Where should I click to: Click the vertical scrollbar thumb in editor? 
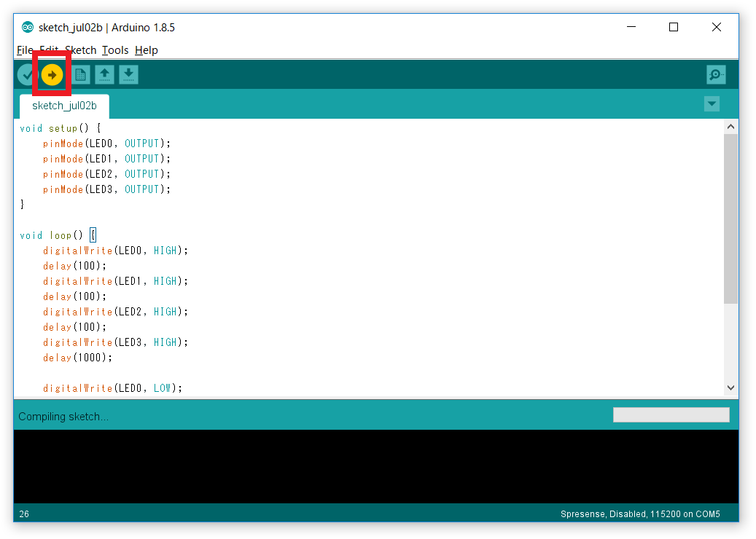pyautogui.click(x=730, y=219)
